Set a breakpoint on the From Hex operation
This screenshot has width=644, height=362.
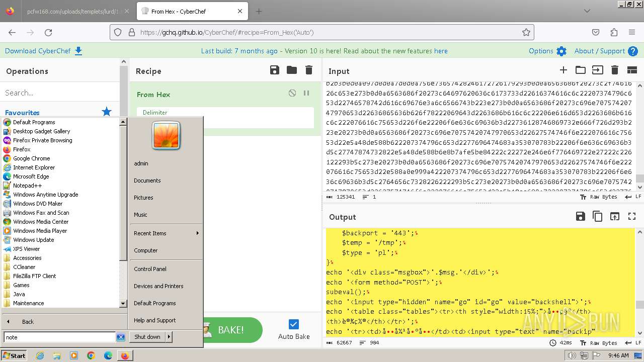tap(306, 94)
